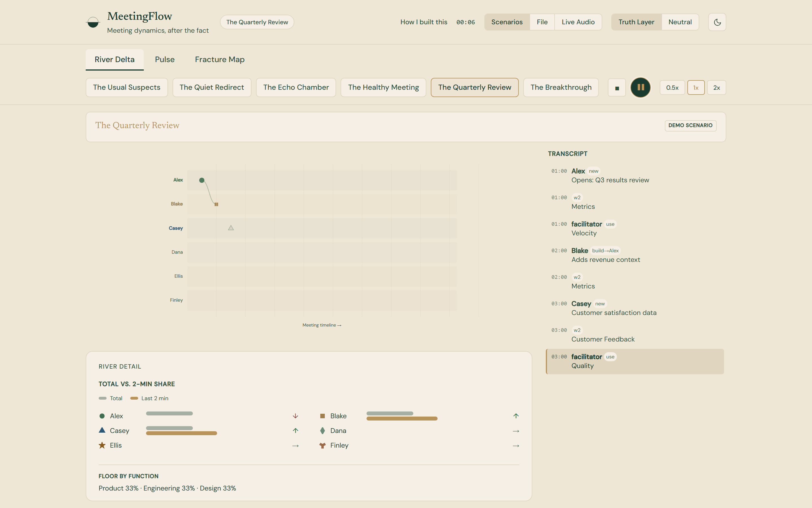Toggle dark mode with moon icon
Screen dimensions: 812x508
717,22
